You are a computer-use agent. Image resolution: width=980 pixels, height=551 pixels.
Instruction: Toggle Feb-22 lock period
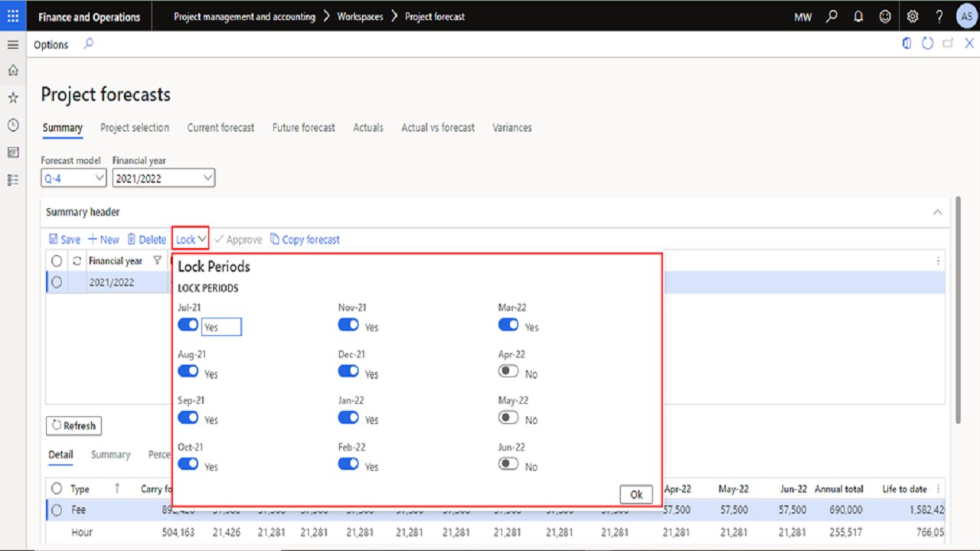pos(348,464)
